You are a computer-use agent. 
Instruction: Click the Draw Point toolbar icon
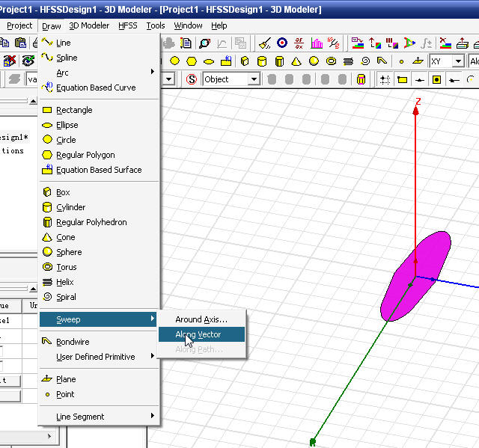401,62
